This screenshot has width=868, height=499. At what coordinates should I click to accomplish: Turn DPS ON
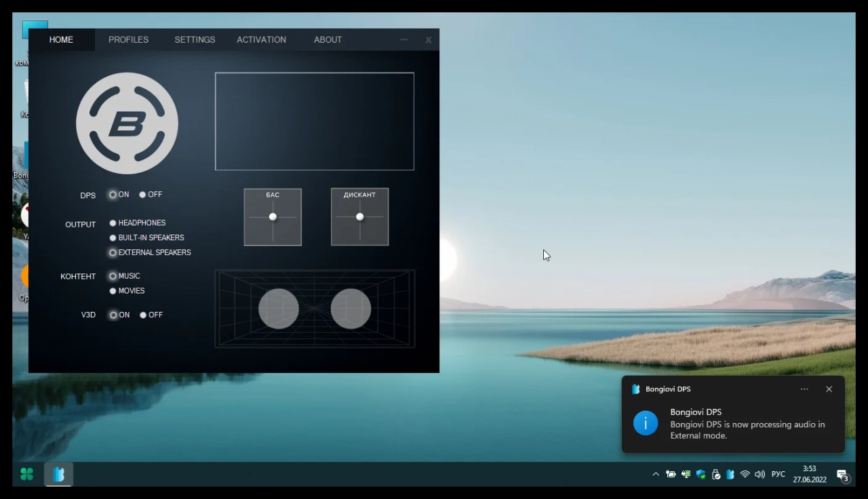point(119,195)
